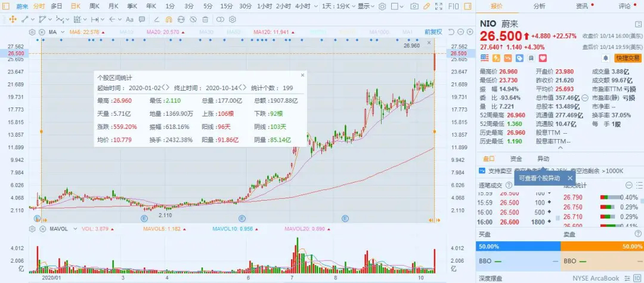Select the 15分 timeframe
Image resolution: width=644 pixels, height=283 pixels.
pos(227,6)
